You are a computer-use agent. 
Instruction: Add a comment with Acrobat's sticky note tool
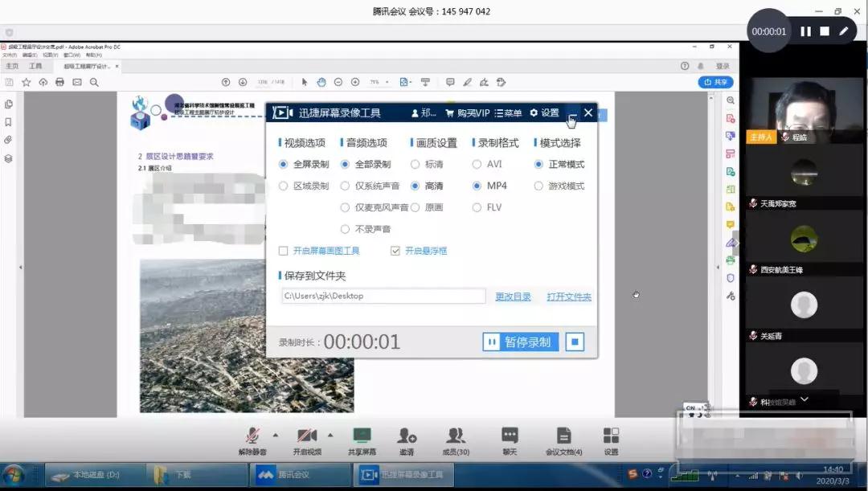tap(450, 83)
